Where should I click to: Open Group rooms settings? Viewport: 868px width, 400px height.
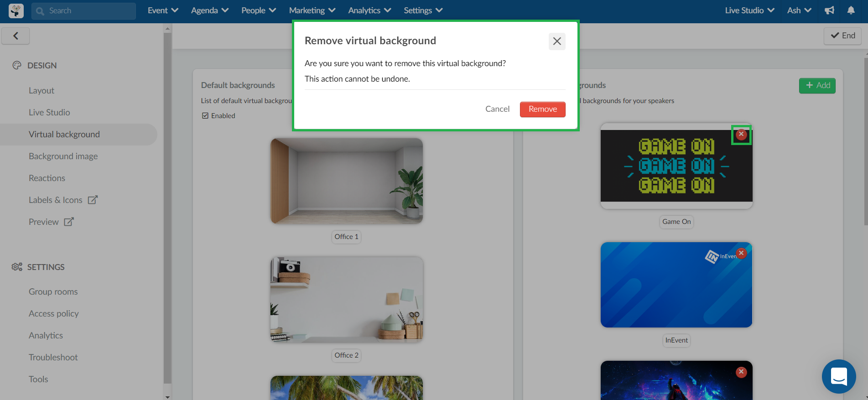tap(53, 291)
